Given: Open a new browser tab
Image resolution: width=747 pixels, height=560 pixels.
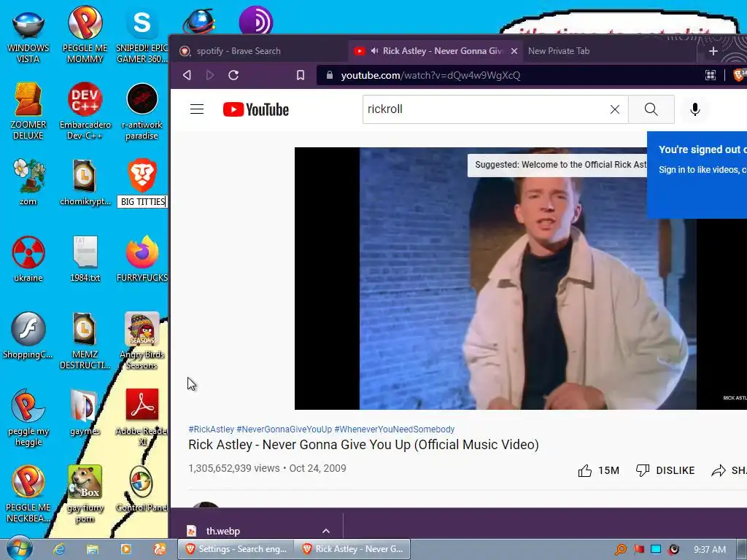Looking at the screenshot, I should click(713, 51).
